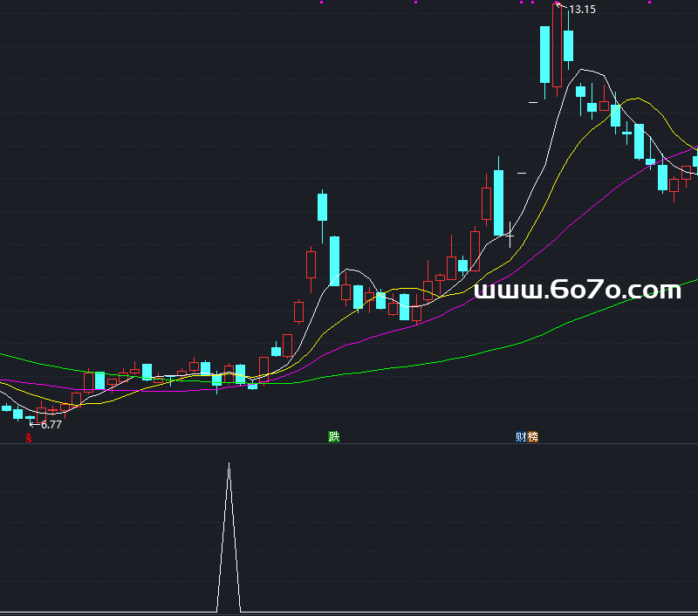Click the tall cyan candle left of the doji
Image resolution: width=698 pixels, height=616 pixels.
click(498, 202)
